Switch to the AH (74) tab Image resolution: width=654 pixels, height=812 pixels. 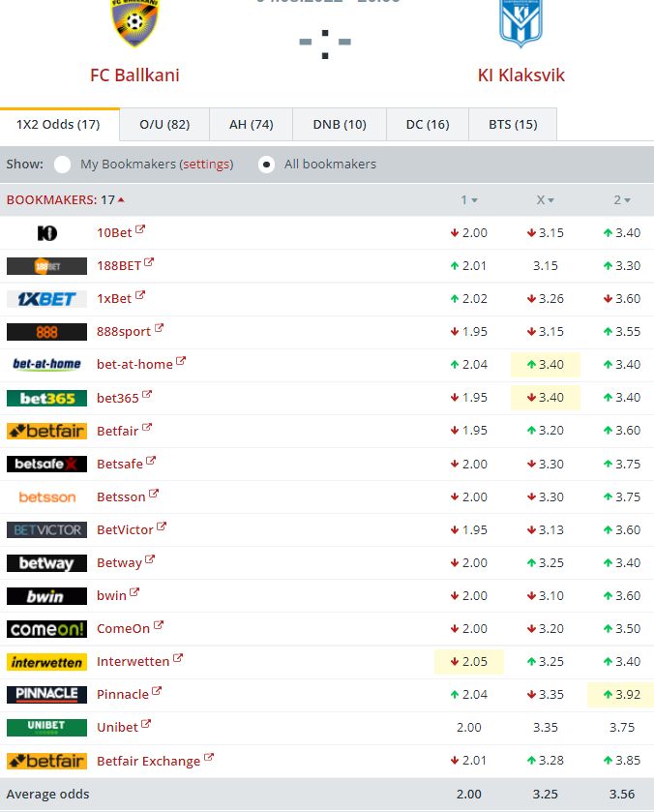(252, 124)
